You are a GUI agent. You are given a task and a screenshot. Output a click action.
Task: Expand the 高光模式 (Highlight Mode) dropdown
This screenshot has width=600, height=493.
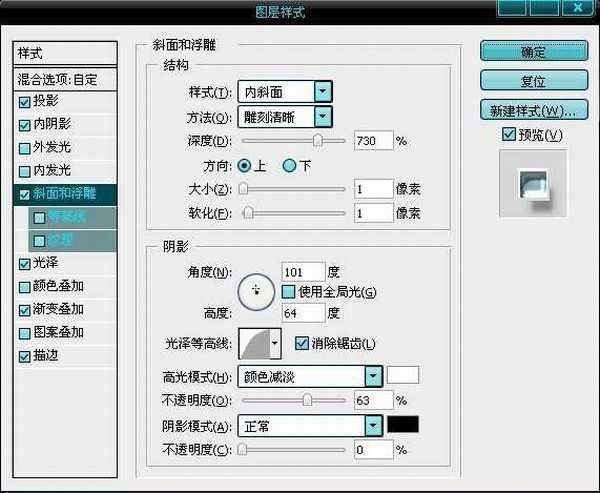373,377
